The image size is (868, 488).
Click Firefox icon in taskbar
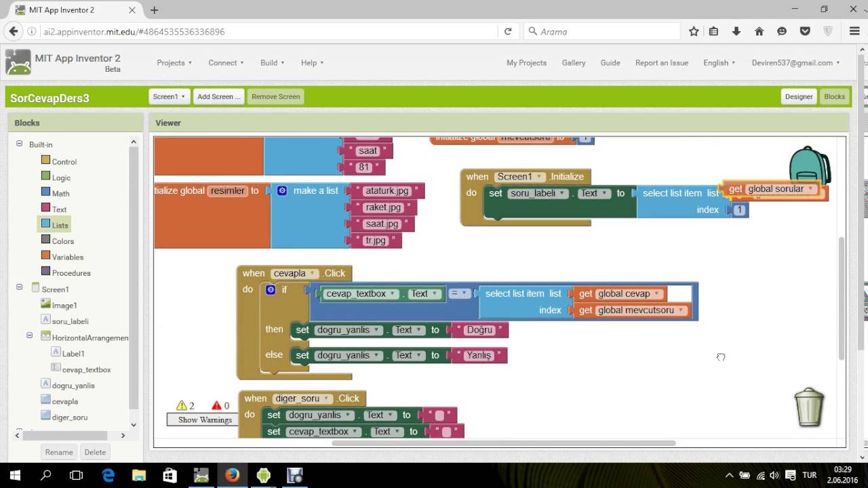tap(232, 475)
